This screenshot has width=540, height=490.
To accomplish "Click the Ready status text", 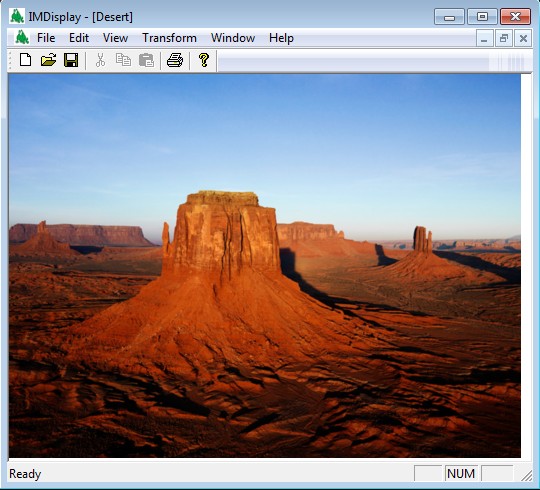I will pos(25,474).
